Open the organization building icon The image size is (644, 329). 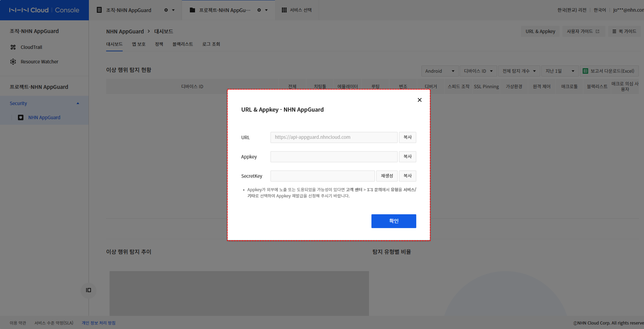point(99,10)
